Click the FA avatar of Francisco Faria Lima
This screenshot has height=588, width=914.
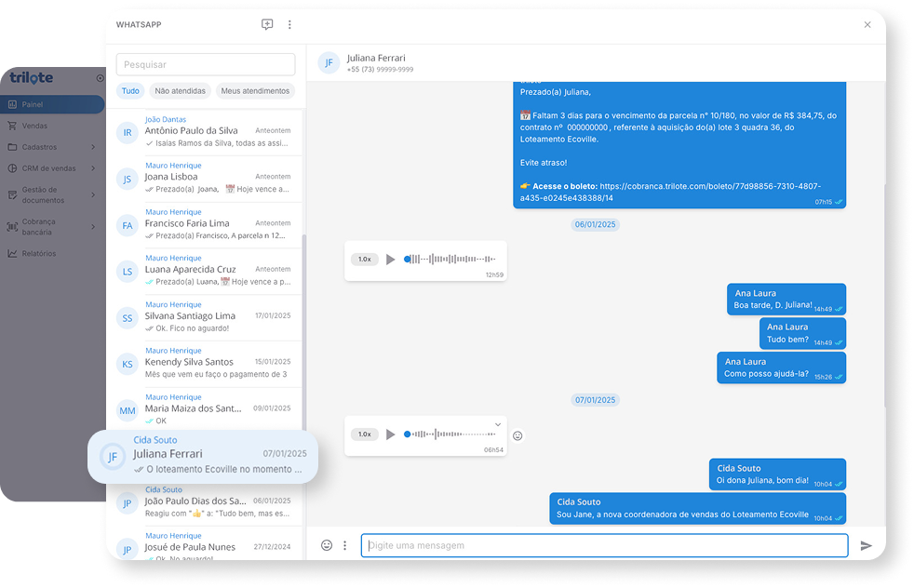click(128, 225)
